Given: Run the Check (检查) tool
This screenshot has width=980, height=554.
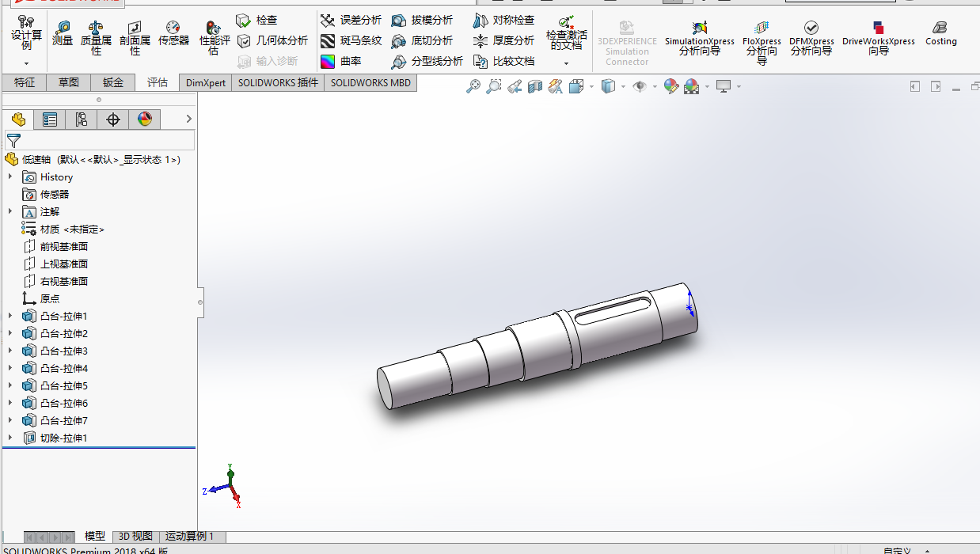Looking at the screenshot, I should coord(257,20).
